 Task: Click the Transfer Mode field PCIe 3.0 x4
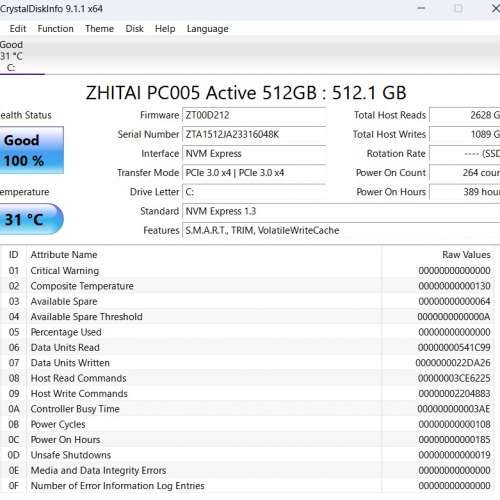254,173
